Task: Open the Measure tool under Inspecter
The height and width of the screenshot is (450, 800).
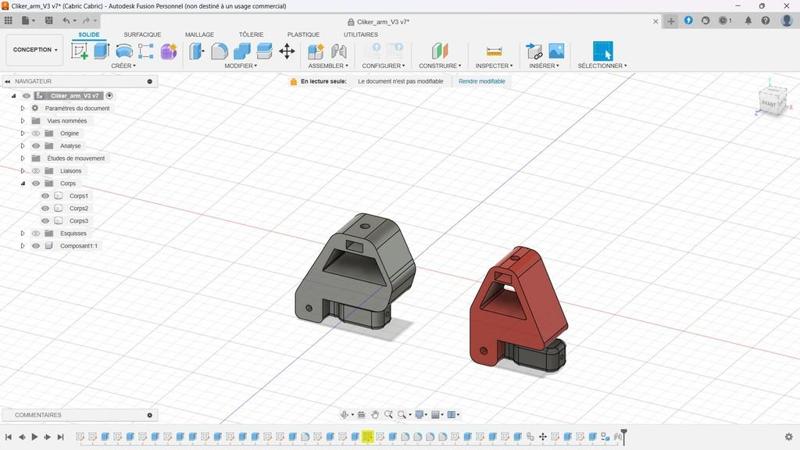Action: click(x=494, y=51)
